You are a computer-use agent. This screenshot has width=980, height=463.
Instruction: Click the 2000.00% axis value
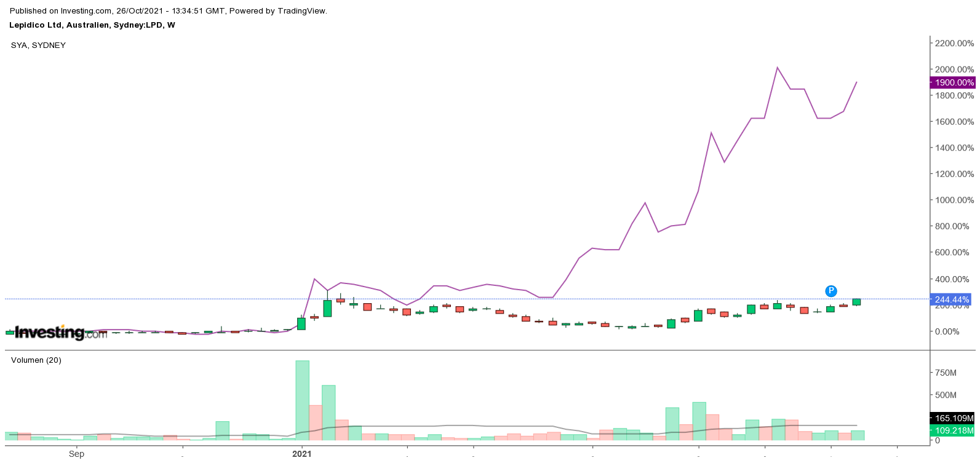pos(954,69)
